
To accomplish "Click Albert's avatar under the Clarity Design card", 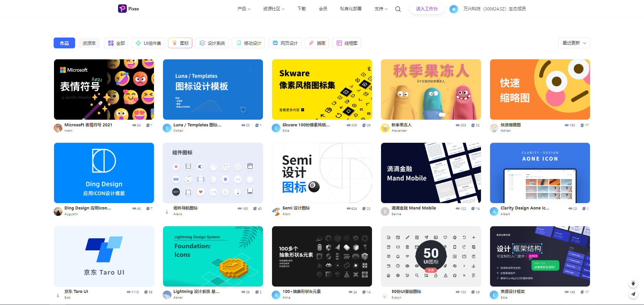I will [x=494, y=211].
